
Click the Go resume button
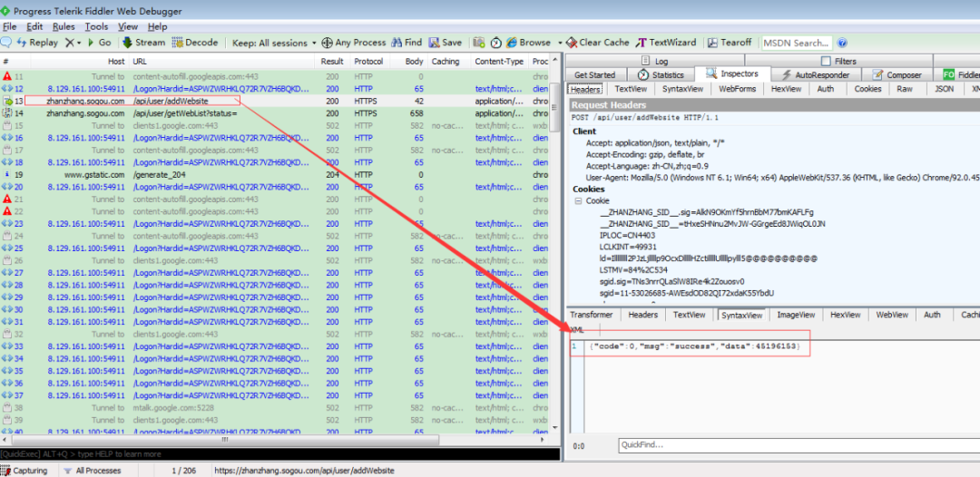(x=100, y=43)
